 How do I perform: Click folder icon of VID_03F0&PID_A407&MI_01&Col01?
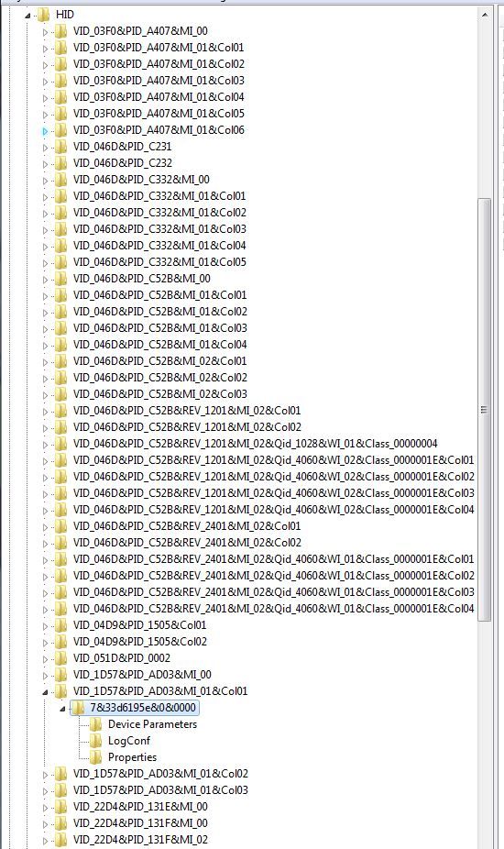tap(60, 47)
